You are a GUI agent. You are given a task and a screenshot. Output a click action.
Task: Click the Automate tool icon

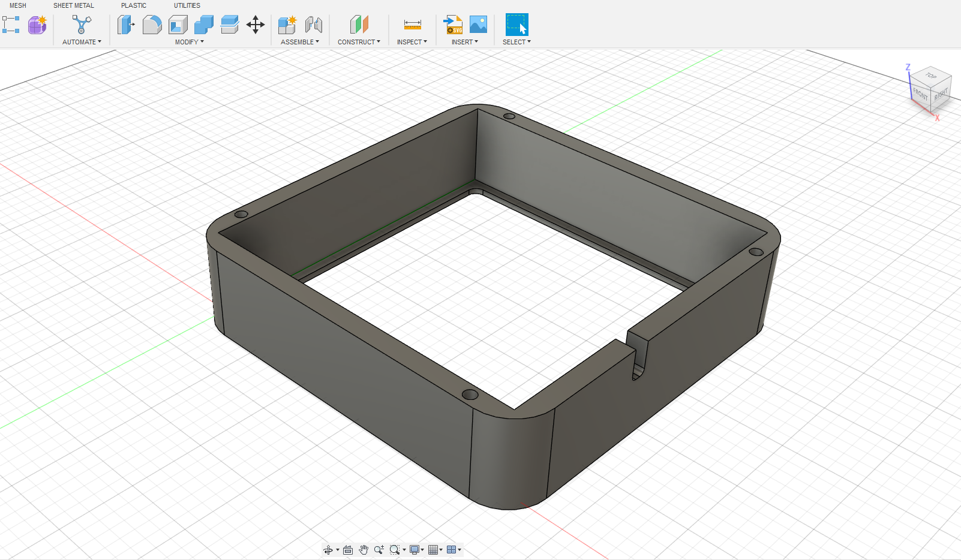click(82, 25)
